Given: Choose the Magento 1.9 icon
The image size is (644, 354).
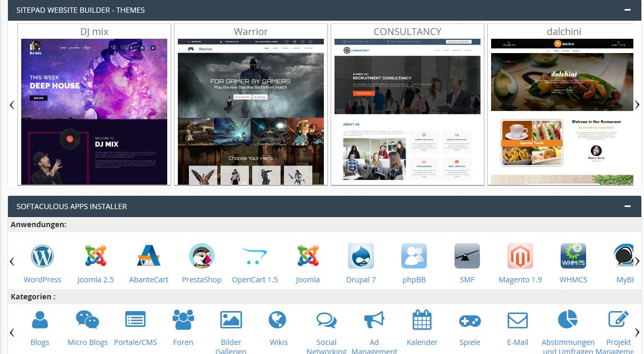Looking at the screenshot, I should [520, 256].
